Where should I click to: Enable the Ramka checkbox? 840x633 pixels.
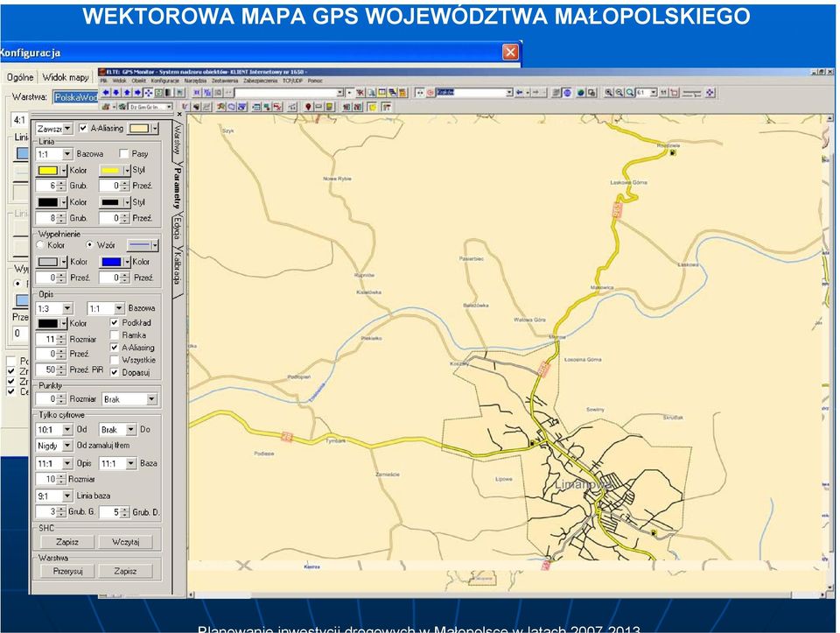[x=114, y=335]
